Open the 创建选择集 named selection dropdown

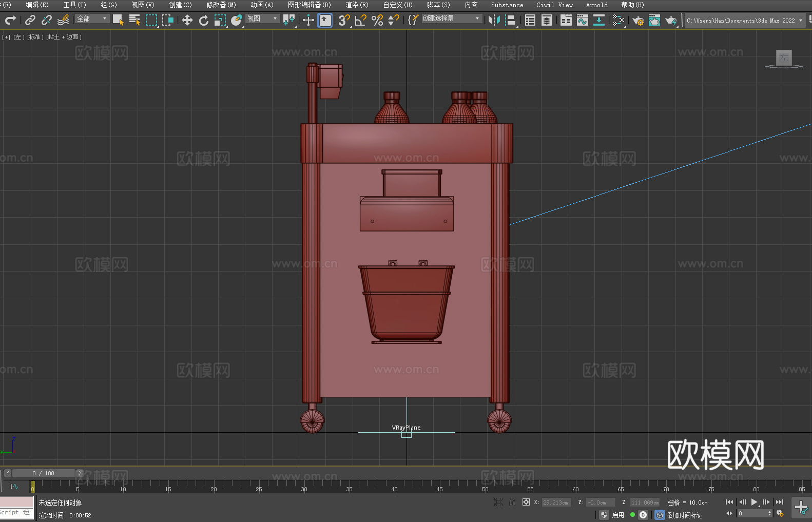[x=452, y=18]
